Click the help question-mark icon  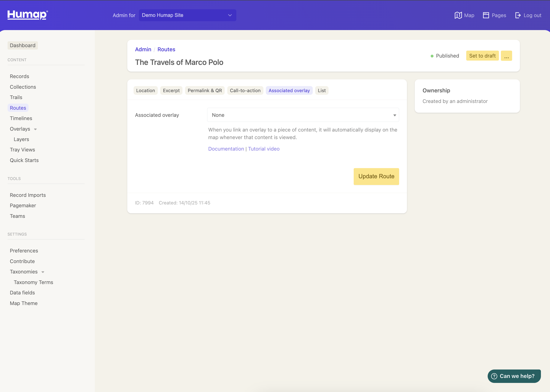(494, 376)
